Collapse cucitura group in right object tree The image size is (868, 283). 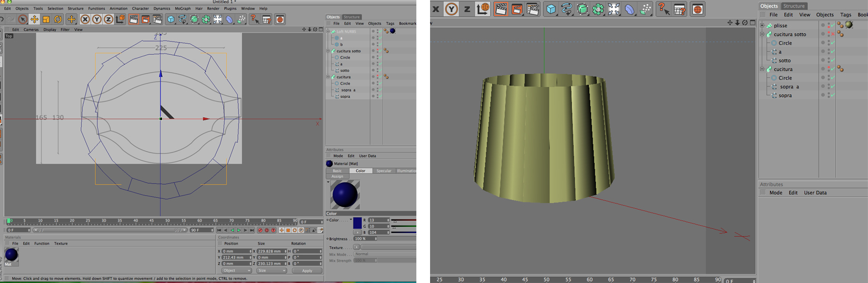pos(762,69)
